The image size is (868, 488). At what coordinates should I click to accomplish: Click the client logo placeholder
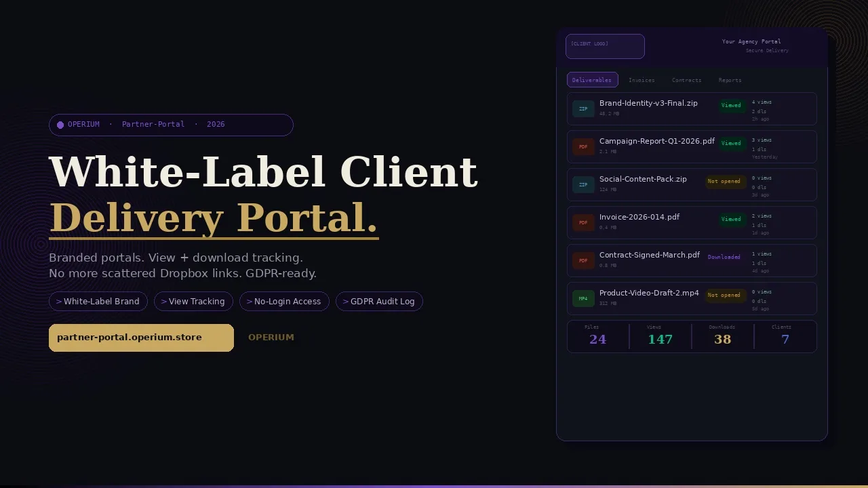click(x=605, y=46)
